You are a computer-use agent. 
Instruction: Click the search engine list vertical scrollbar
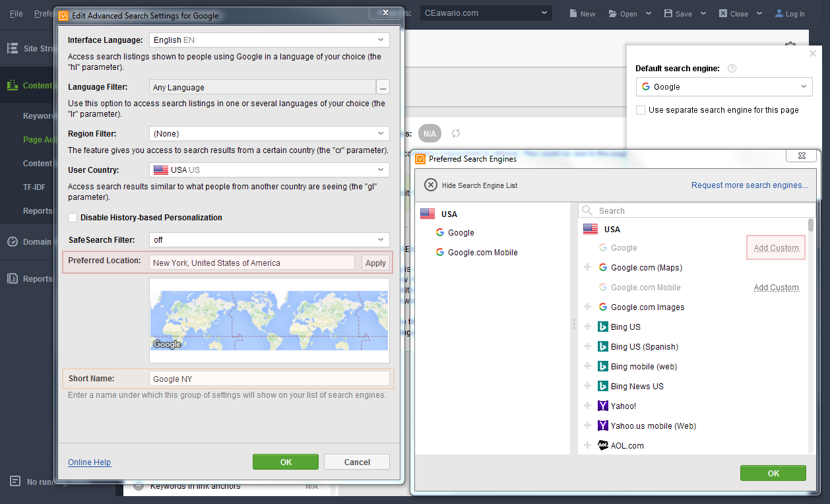point(811,224)
